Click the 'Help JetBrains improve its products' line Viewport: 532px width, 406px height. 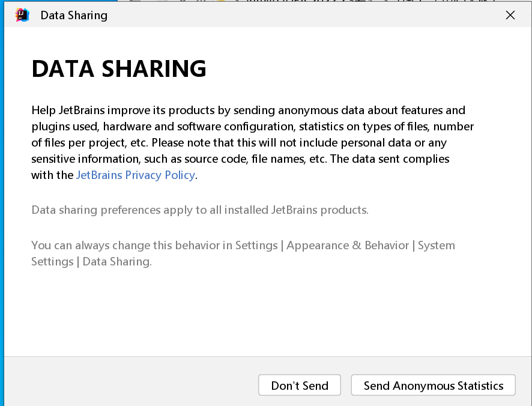248,111
